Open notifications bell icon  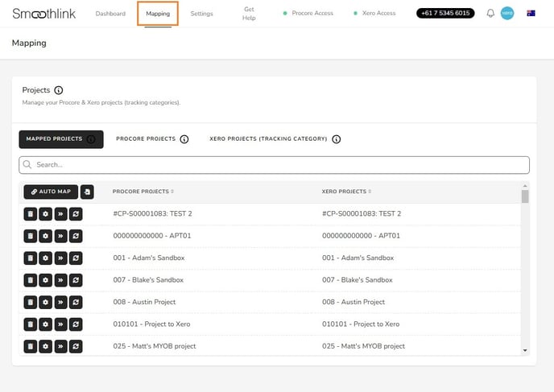pyautogui.click(x=490, y=14)
